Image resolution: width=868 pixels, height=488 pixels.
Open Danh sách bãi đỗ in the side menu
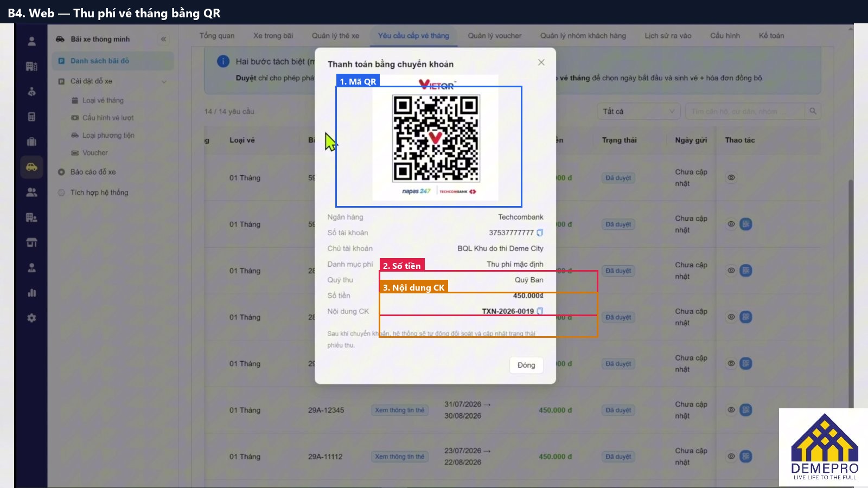coord(113,61)
